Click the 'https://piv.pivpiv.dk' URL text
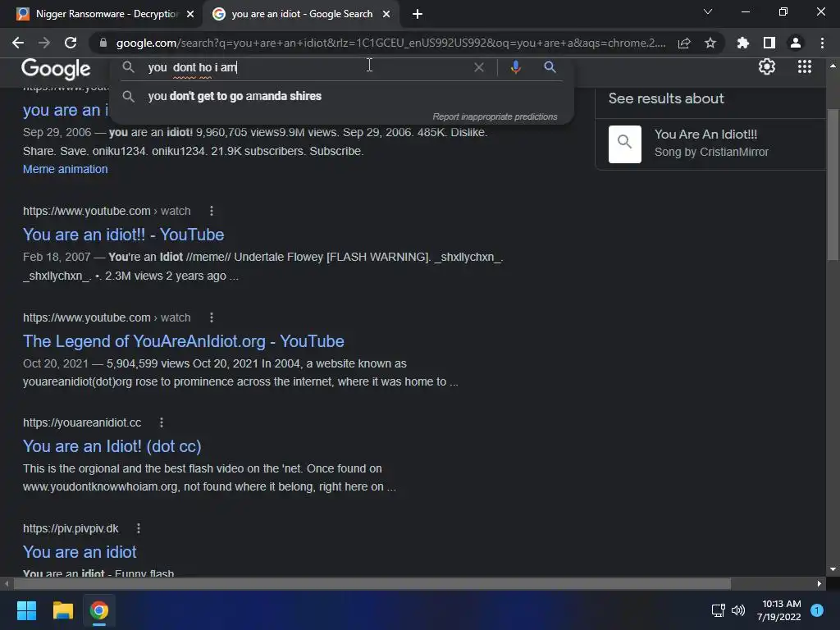This screenshot has width=840, height=630. (x=71, y=529)
